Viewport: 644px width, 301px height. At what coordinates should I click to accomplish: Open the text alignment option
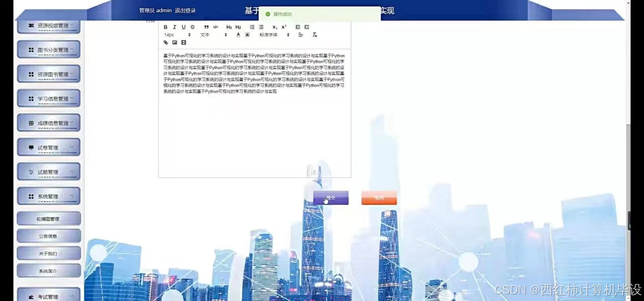[300, 35]
